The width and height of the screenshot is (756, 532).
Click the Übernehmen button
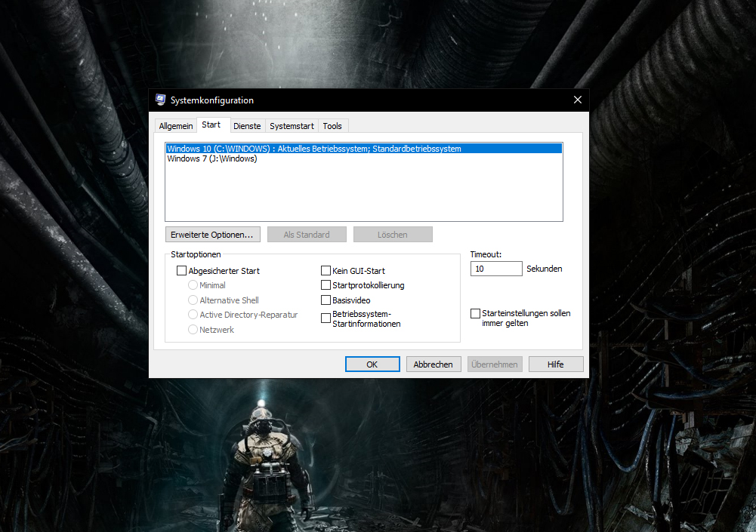pyautogui.click(x=495, y=364)
